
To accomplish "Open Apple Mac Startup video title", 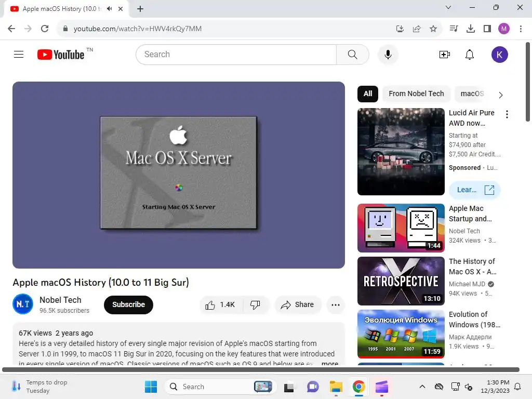I will click(x=470, y=214).
